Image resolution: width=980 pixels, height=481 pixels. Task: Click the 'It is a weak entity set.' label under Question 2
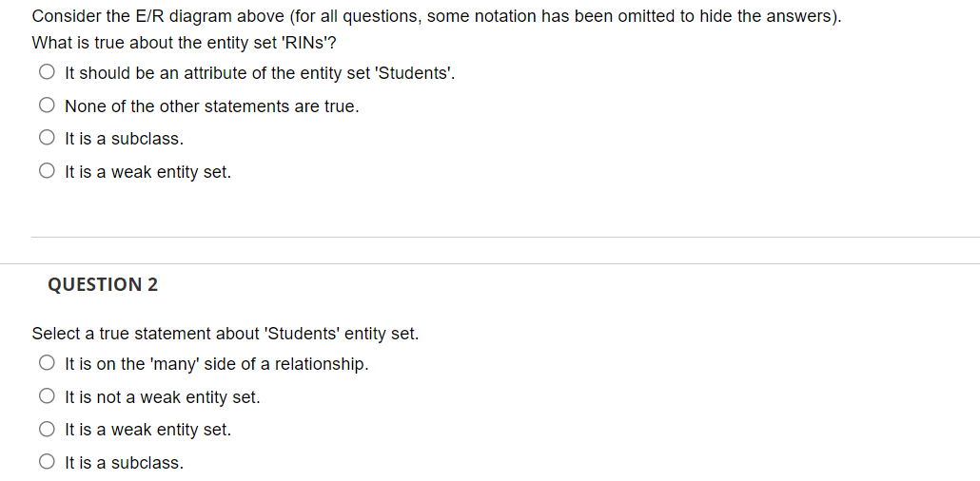click(x=147, y=430)
